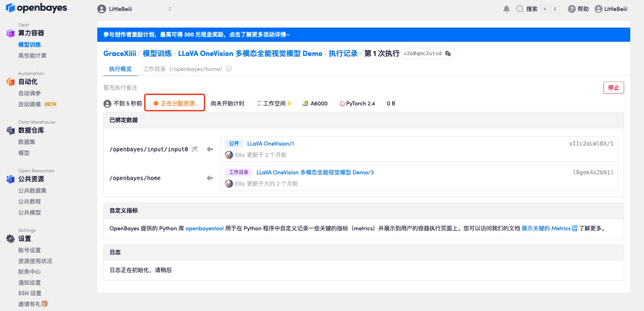Click the 公开 tag badge
The height and width of the screenshot is (311, 644).
(x=234, y=143)
